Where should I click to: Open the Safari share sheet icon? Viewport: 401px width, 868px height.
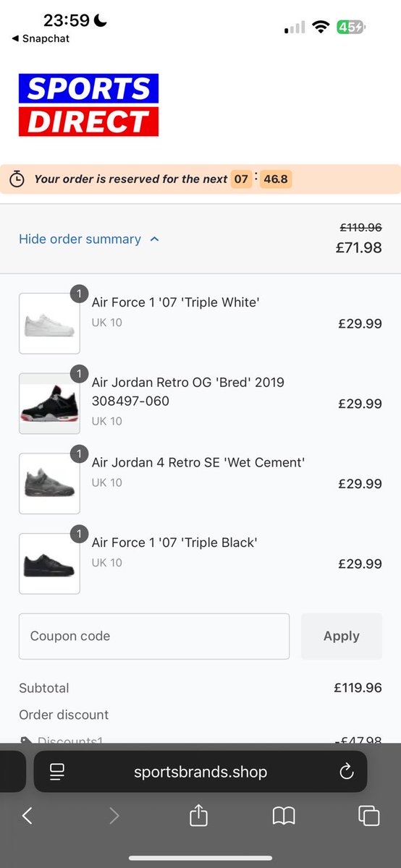[x=198, y=815]
